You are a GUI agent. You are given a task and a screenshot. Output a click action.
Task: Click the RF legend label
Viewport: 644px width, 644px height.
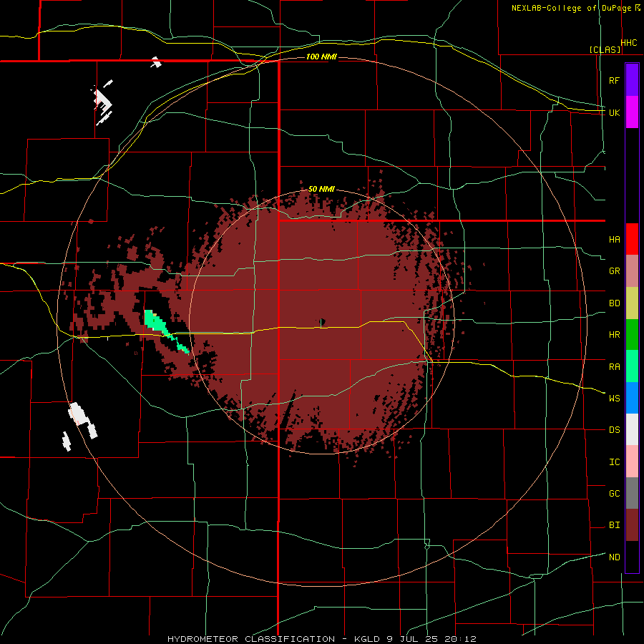(615, 80)
